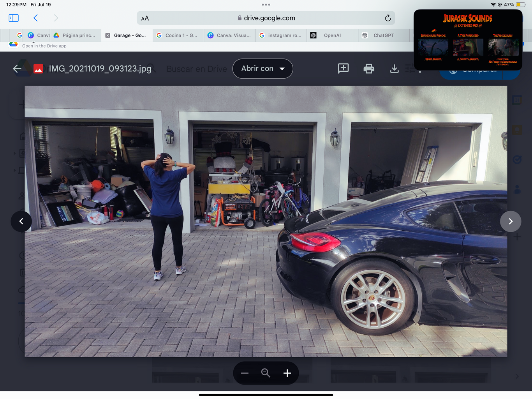Show next image with right chevron
Image resolution: width=532 pixels, height=399 pixels.
tap(510, 221)
